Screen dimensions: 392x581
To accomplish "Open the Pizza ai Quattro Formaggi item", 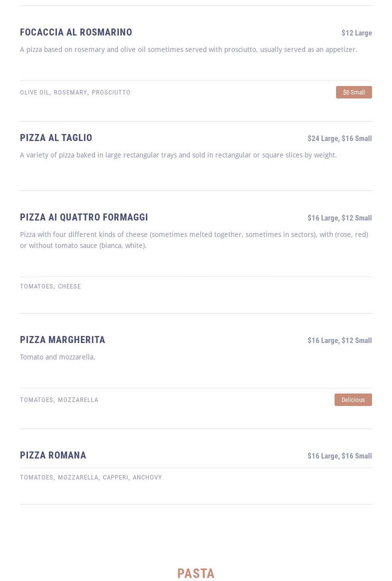I will click(x=84, y=217).
